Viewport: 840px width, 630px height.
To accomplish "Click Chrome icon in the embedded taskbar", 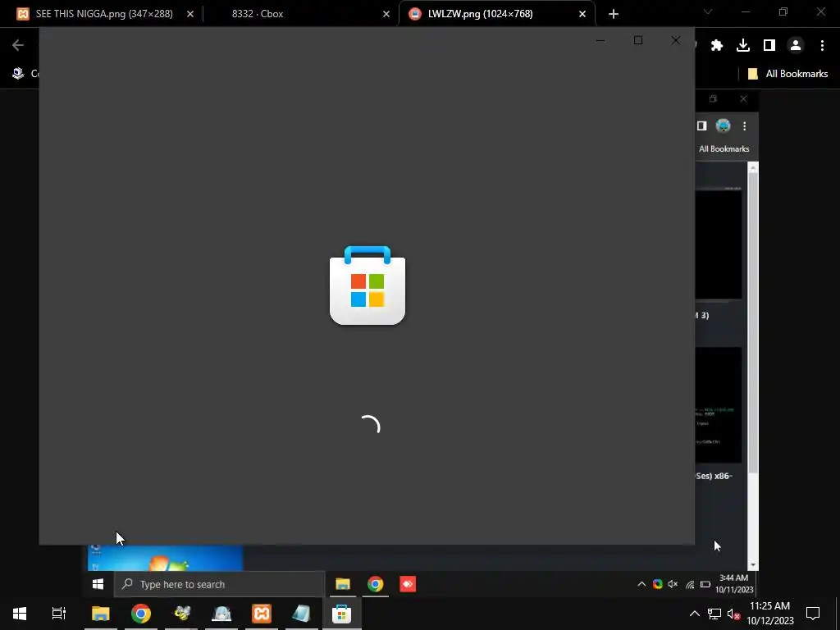I will coord(376,584).
